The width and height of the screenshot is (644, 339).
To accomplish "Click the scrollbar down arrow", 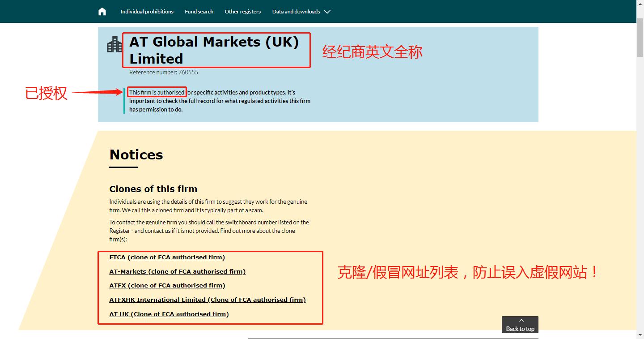I will click(640, 335).
